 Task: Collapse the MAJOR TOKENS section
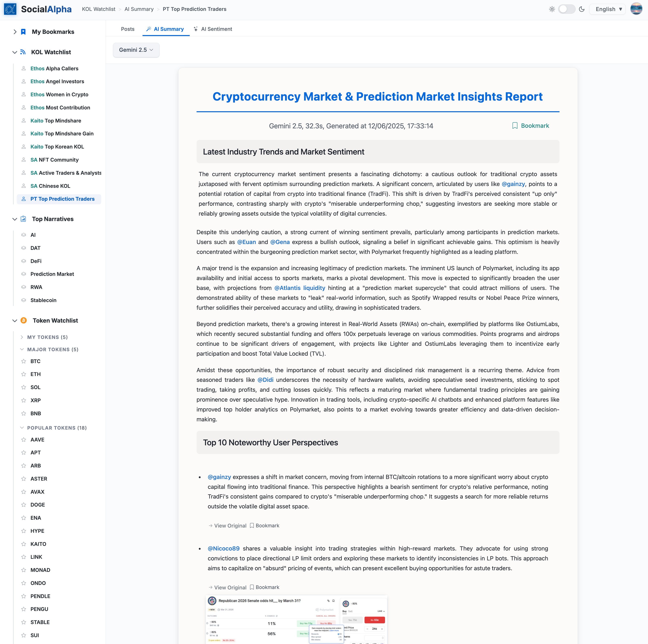click(22, 349)
